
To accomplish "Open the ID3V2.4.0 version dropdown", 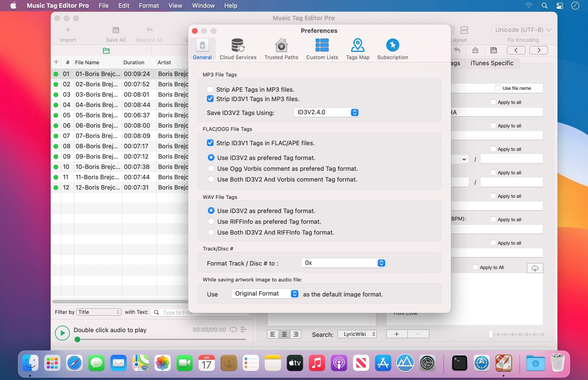I will [x=326, y=112].
